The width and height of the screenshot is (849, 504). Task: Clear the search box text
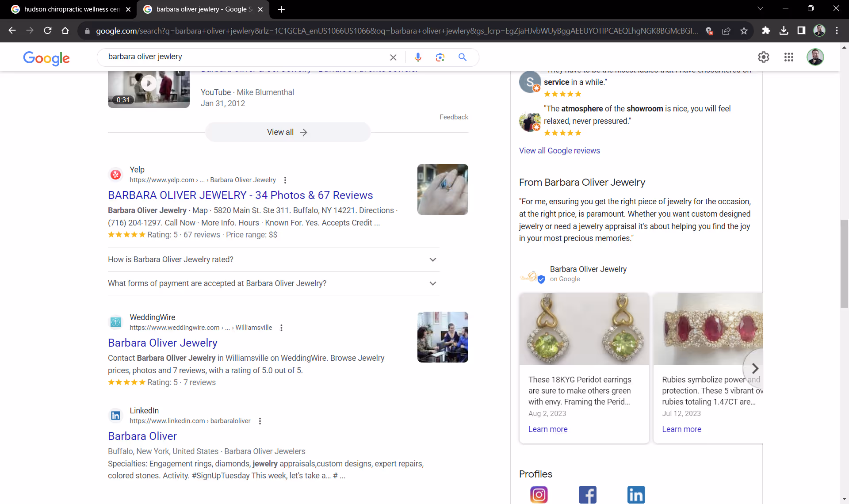pos(393,57)
